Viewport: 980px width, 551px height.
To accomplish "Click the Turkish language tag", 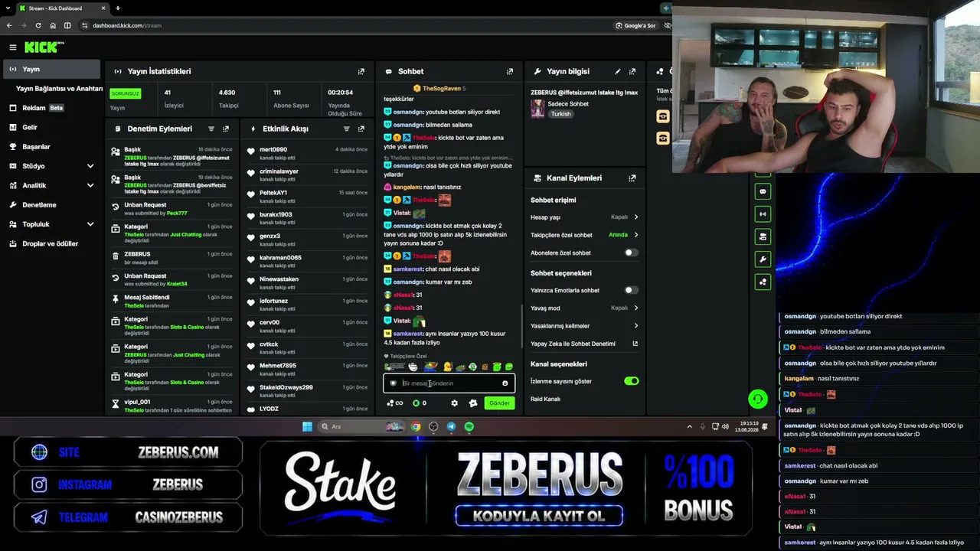I will 560,114.
